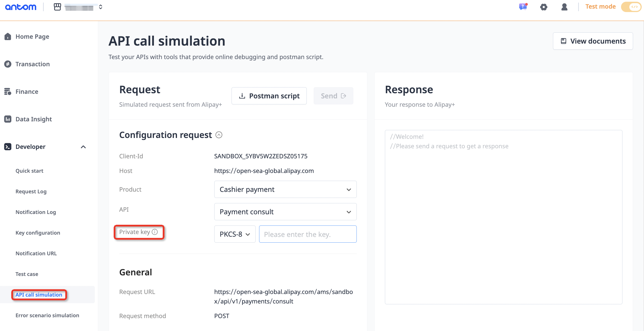Image resolution: width=644 pixels, height=331 pixels.
Task: Open the Product dropdown
Action: point(285,189)
